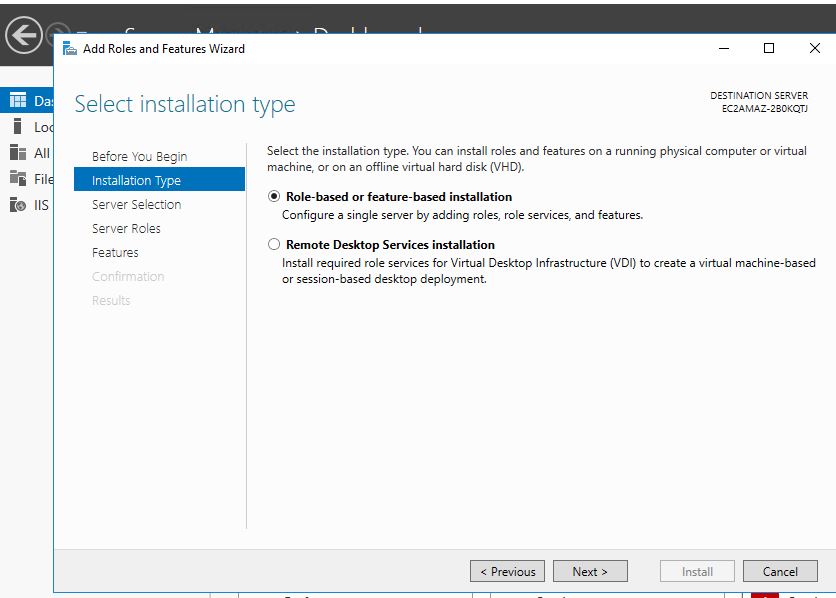836x598 pixels.
Task: Click the Server Manager back arrow icon
Action: [x=23, y=36]
